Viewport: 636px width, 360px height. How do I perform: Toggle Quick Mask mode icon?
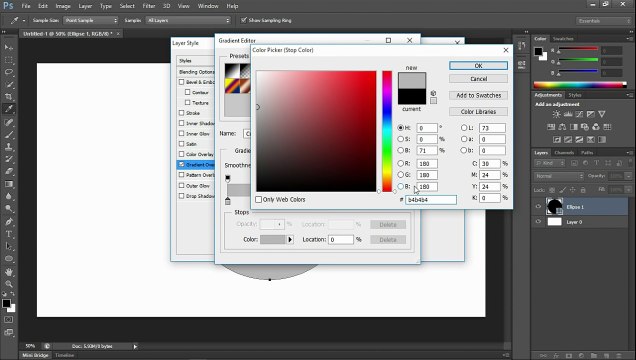(9, 319)
